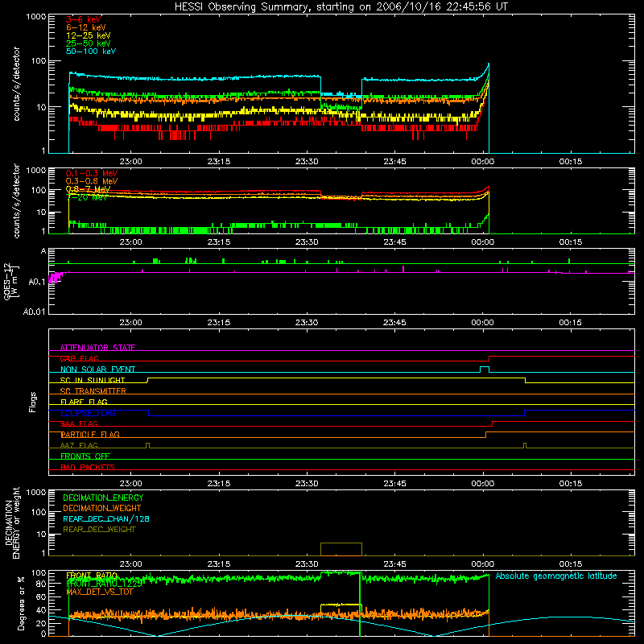The width and height of the screenshot is (644, 644).
Task: Click the "0.1-0.3 MeV" legend label
Action: (92, 173)
